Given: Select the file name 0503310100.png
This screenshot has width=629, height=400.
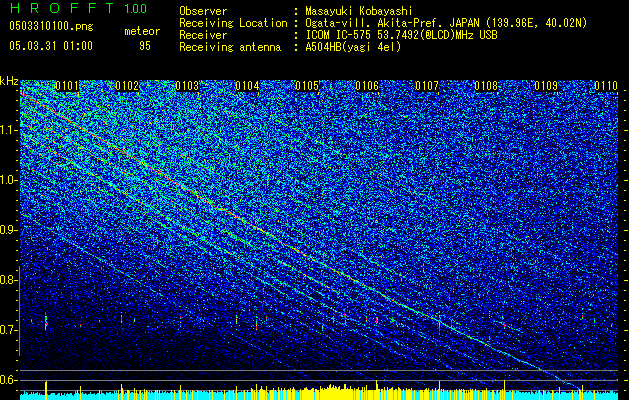Looking at the screenshot, I should click(x=51, y=26).
